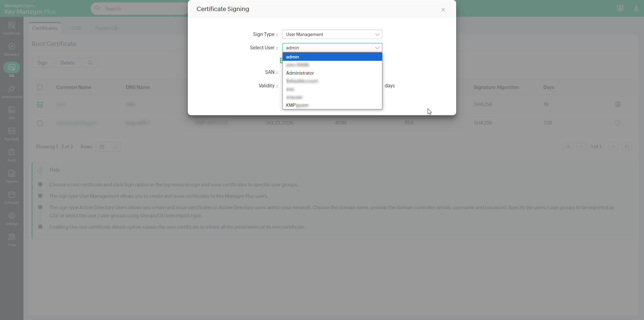This screenshot has width=644, height=320.
Task: Click the certificate sign icon on first row
Action: [x=617, y=104]
